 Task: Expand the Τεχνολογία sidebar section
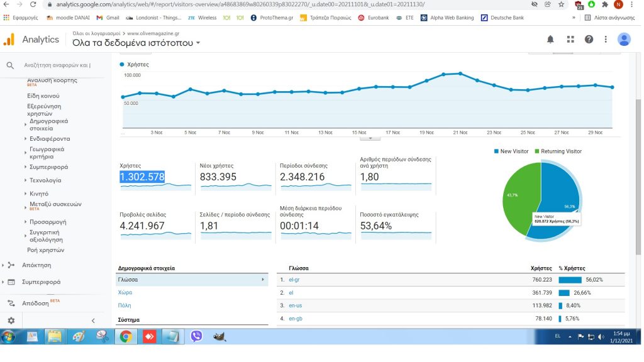coord(45,180)
